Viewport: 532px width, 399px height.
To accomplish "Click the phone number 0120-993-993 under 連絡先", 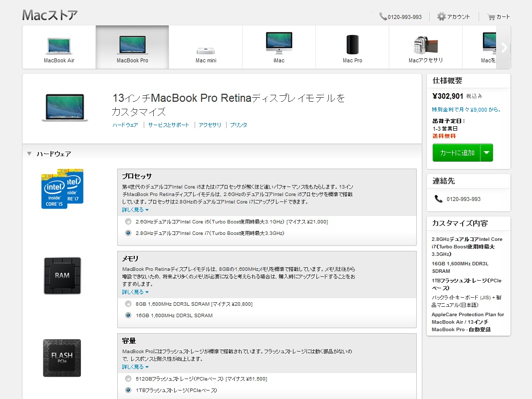I will 464,199.
